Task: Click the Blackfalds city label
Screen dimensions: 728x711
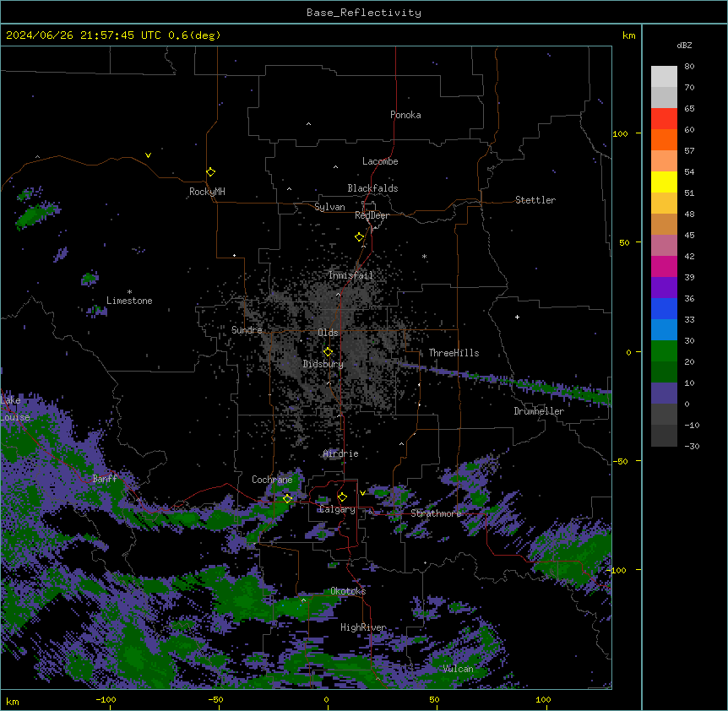Action: 372,188
